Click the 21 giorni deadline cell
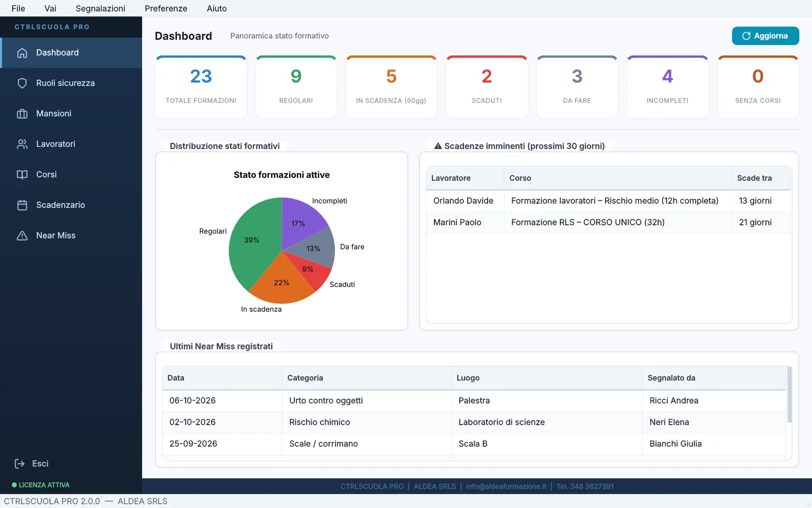The image size is (812, 508). 761,222
